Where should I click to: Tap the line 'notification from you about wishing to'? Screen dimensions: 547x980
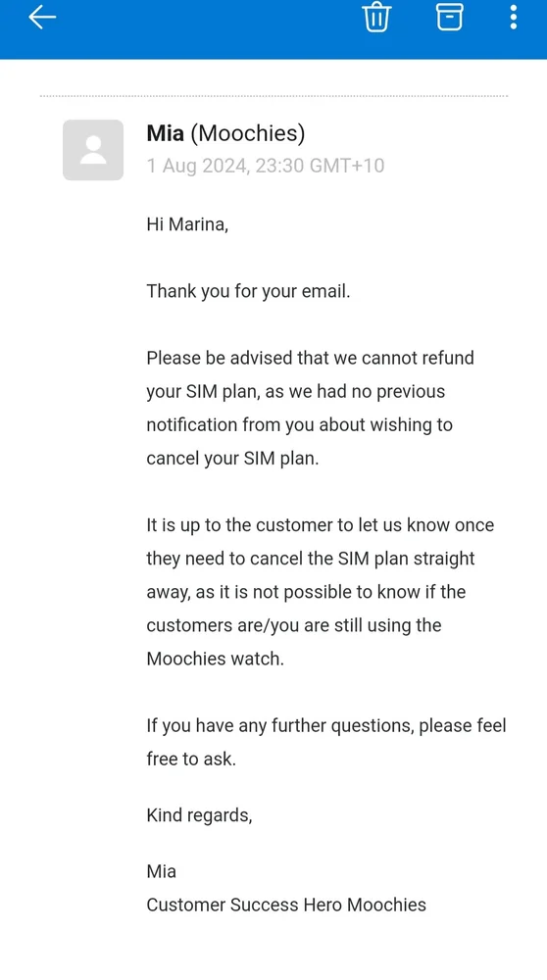299,425
